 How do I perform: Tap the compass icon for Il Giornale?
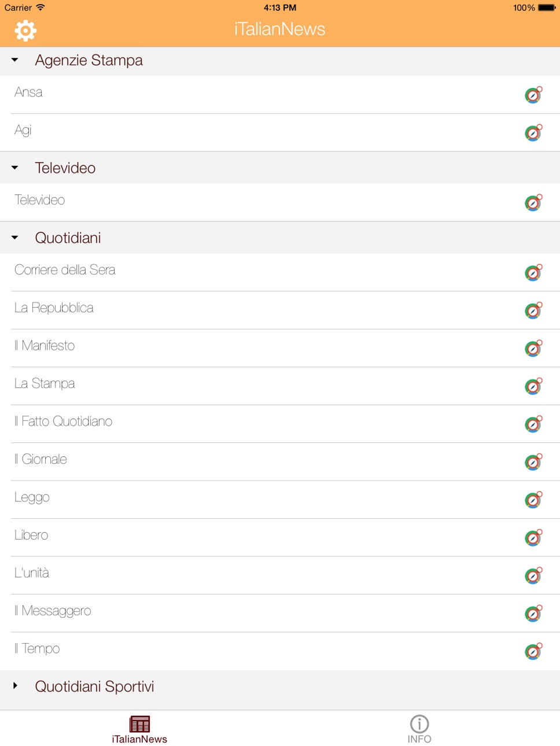point(533,462)
